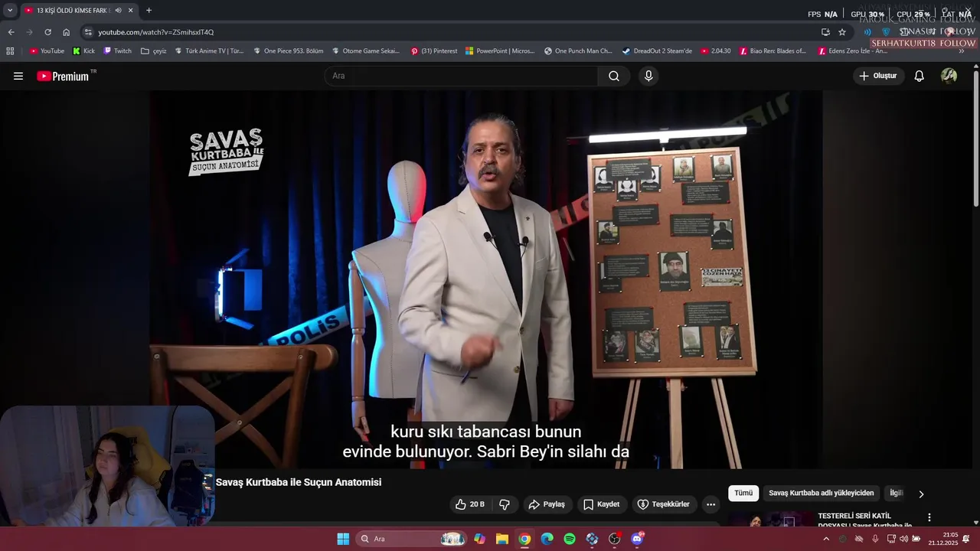Close the 13 KİŞİ ÖLDÜ tab
The width and height of the screenshot is (980, 551).
coord(131,11)
